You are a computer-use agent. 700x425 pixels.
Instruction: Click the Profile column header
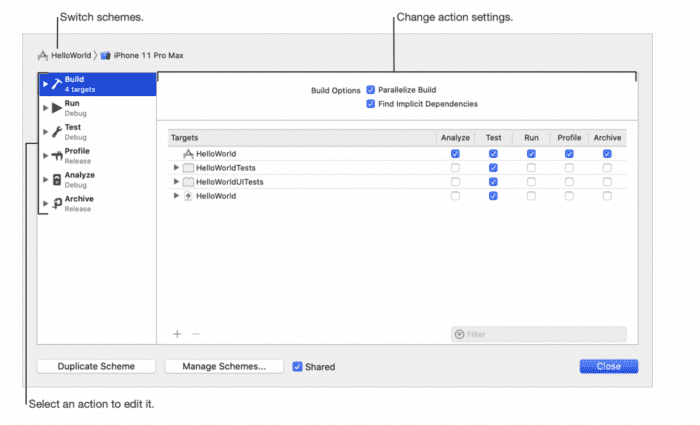point(569,138)
